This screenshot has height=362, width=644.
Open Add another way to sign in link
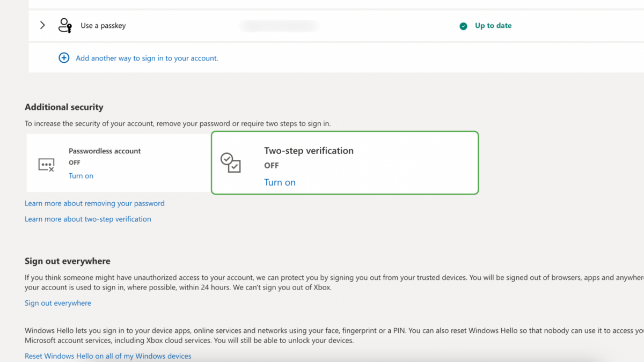click(147, 58)
